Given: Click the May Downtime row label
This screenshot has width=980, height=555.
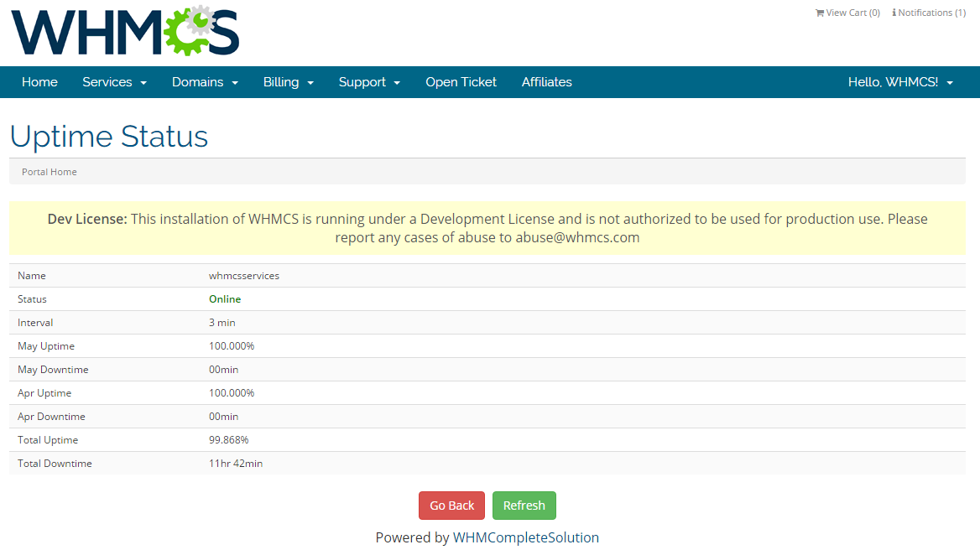Looking at the screenshot, I should (53, 370).
